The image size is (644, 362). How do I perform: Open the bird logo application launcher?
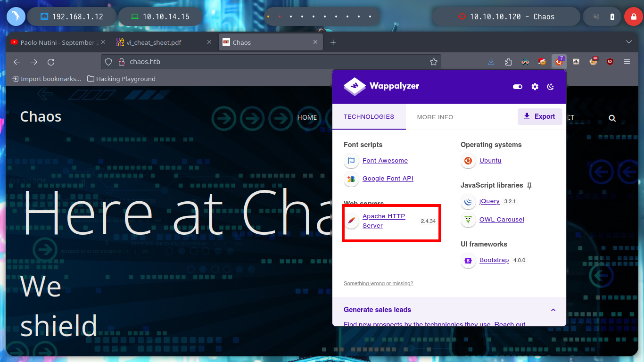click(x=16, y=16)
